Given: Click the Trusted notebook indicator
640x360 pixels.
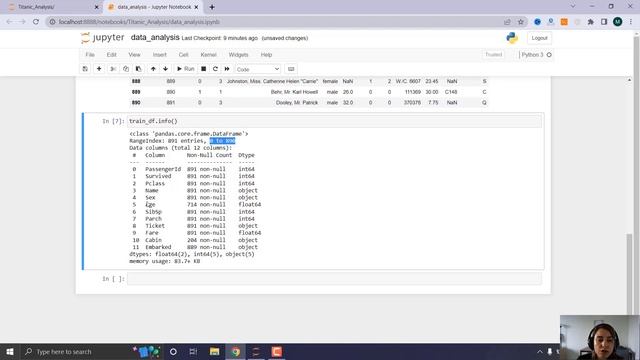Looking at the screenshot, I should [x=493, y=55].
